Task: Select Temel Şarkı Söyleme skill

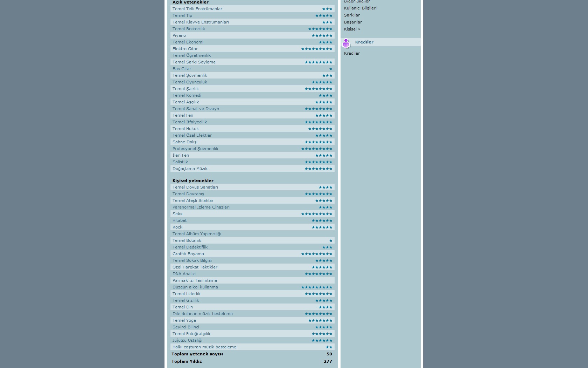Action: point(194,62)
